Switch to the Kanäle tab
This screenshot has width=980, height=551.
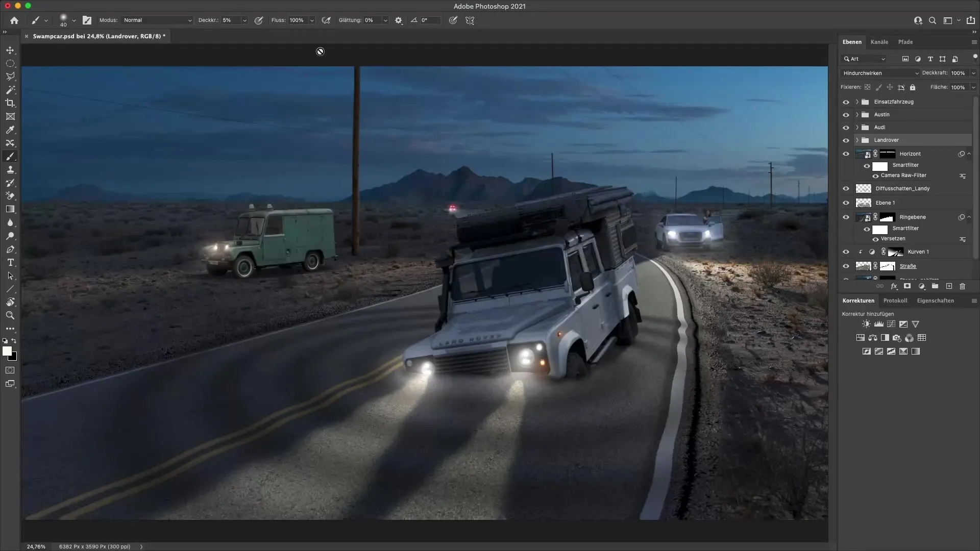[x=880, y=42]
